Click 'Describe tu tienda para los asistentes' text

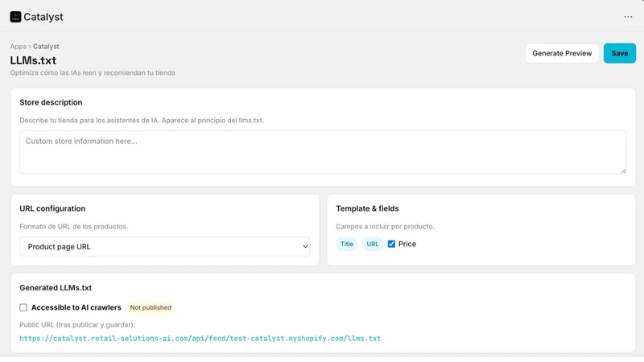(x=142, y=120)
